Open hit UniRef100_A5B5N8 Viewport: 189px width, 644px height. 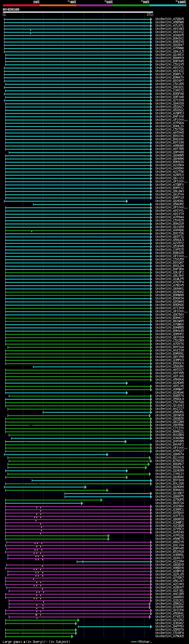click(170, 22)
